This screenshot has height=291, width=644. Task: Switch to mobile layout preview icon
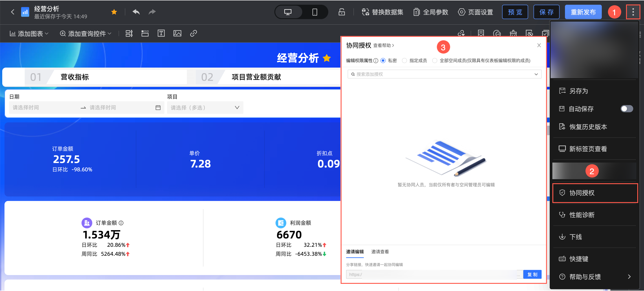coord(315,12)
